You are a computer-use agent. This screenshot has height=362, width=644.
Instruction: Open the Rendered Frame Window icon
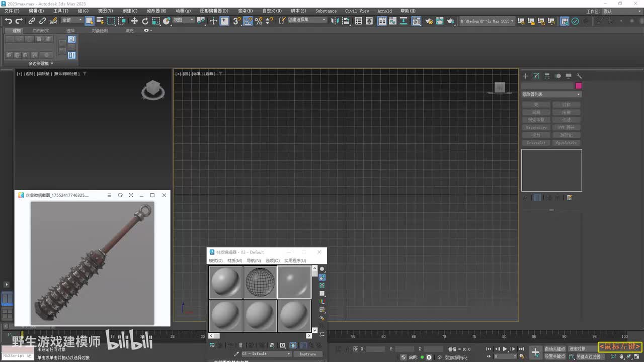pos(440,21)
